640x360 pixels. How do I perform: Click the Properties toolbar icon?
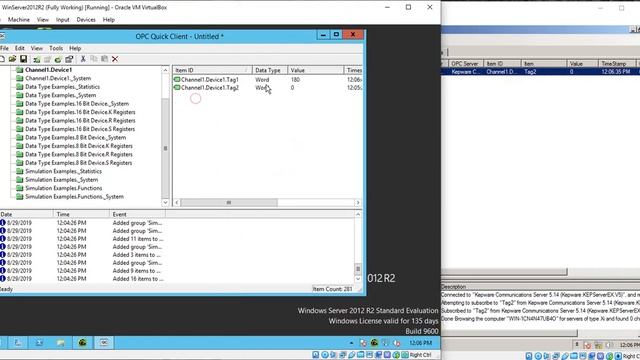pyautogui.click(x=69, y=59)
